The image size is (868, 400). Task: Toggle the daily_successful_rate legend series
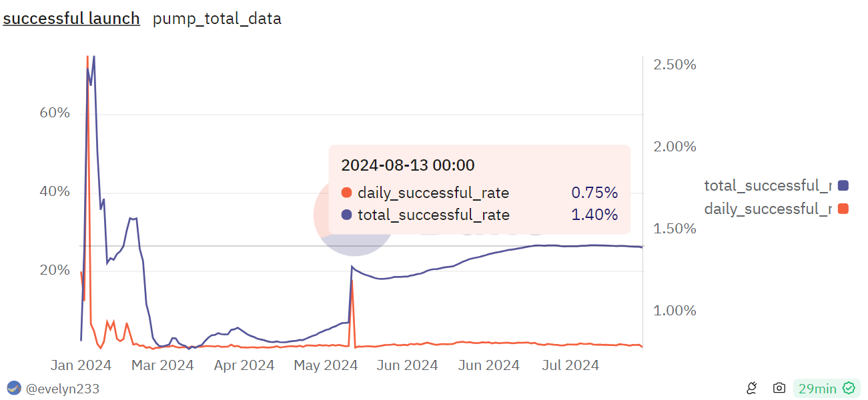pyautogui.click(x=768, y=209)
